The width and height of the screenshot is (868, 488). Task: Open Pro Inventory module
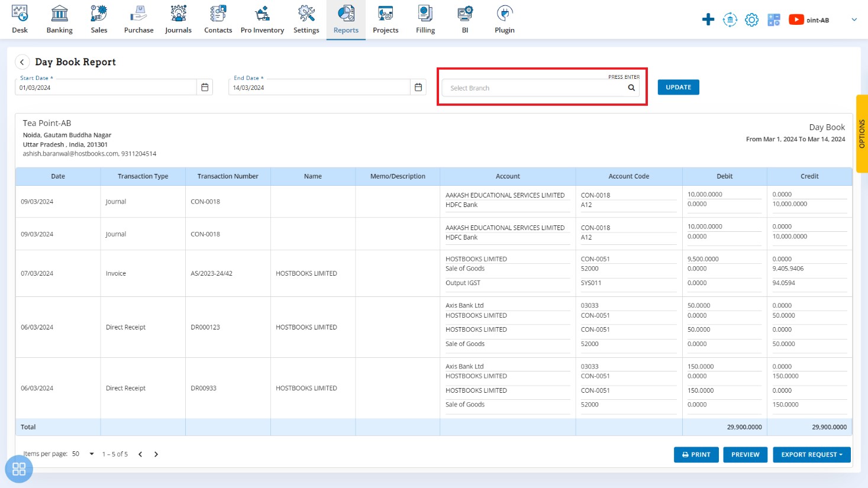point(262,20)
